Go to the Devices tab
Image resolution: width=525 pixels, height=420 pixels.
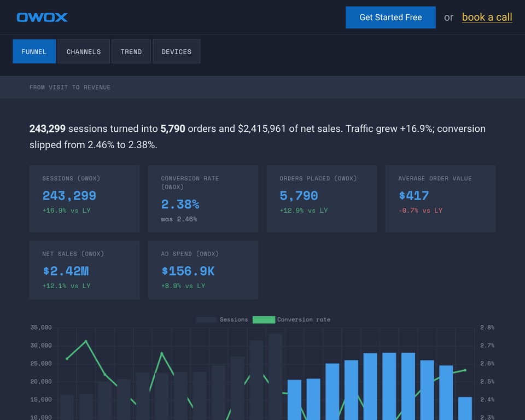177,51
